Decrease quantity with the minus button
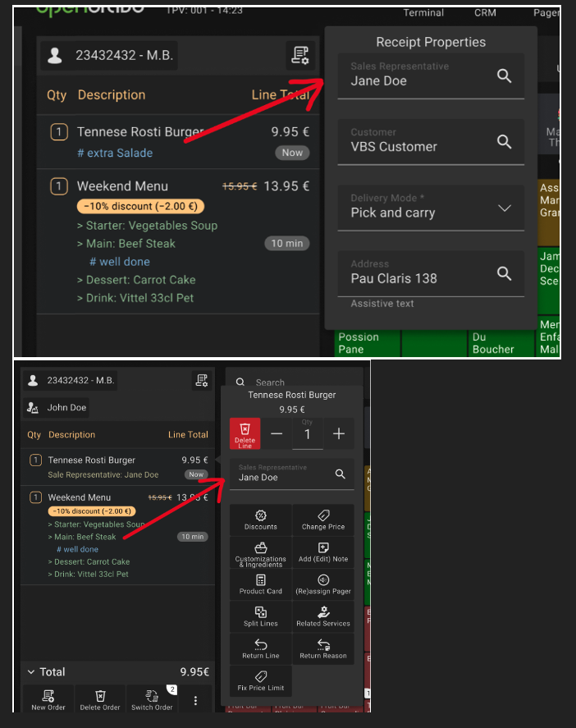Image resolution: width=576 pixels, height=728 pixels. pos(277,434)
